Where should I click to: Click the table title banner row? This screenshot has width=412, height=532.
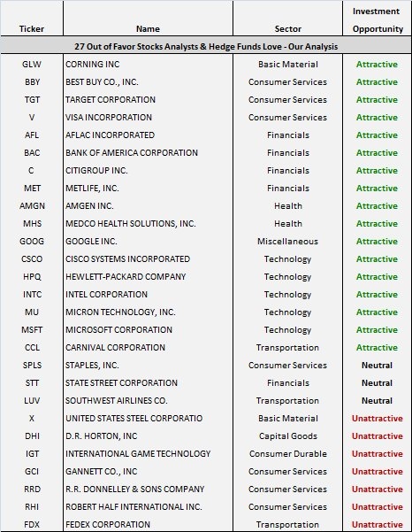(x=206, y=46)
